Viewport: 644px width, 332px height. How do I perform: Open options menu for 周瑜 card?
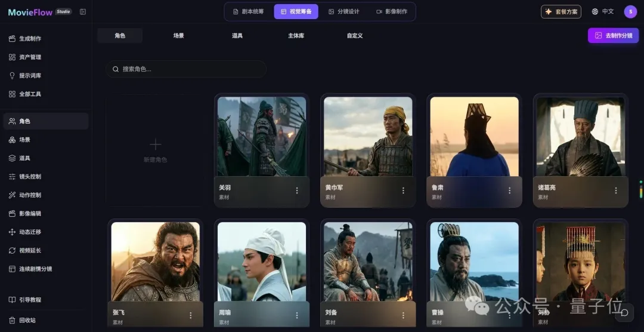[x=297, y=315]
